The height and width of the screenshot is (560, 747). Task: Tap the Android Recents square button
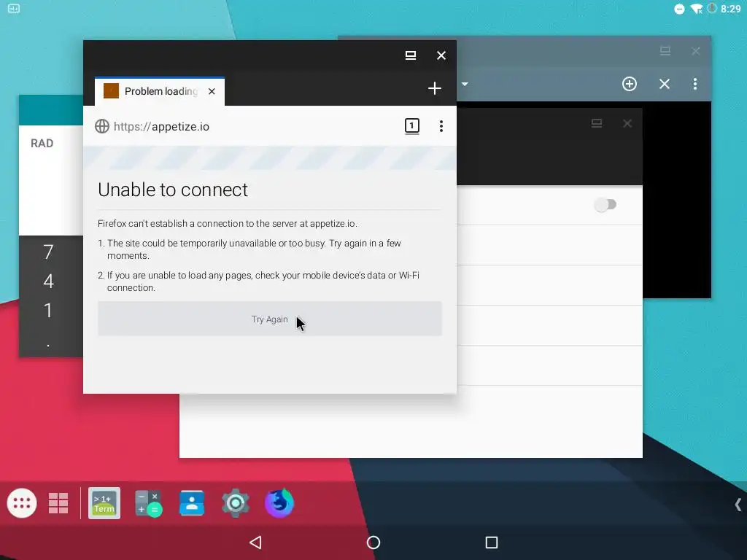[x=492, y=542]
